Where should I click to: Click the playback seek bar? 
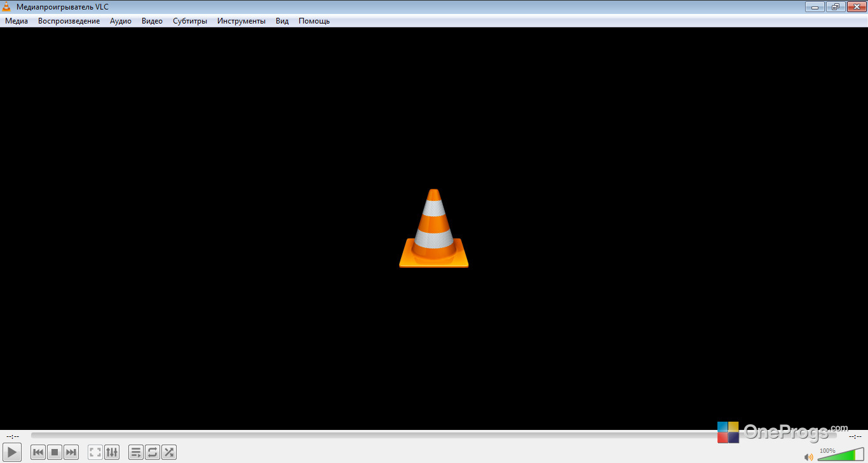point(433,436)
